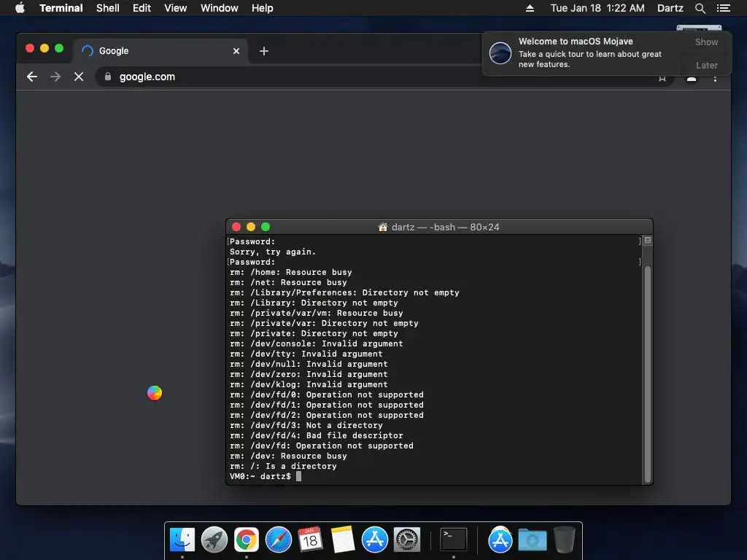Open the Edit menu
747x560 pixels.
(x=142, y=8)
